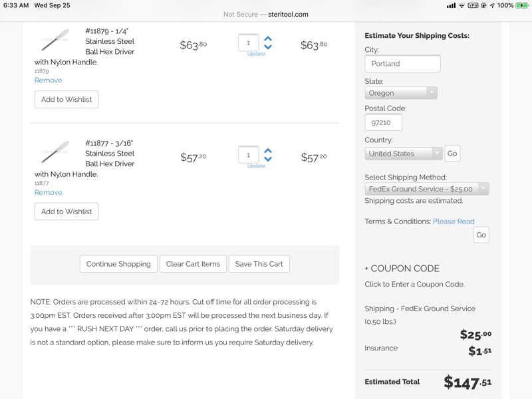Add the 1/4" driver to Wishlist
Screen dimensions: 532x399
(66, 100)
